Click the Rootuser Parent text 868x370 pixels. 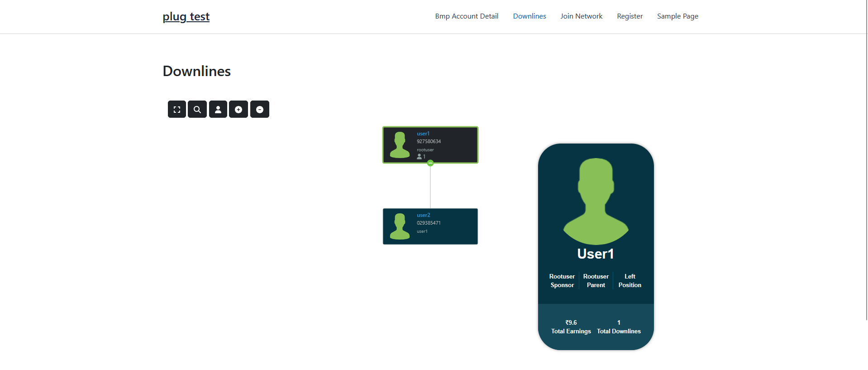click(596, 281)
